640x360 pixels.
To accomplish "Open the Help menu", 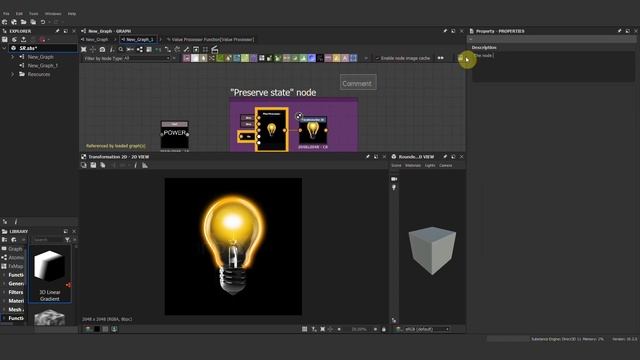I will pyautogui.click(x=72, y=13).
